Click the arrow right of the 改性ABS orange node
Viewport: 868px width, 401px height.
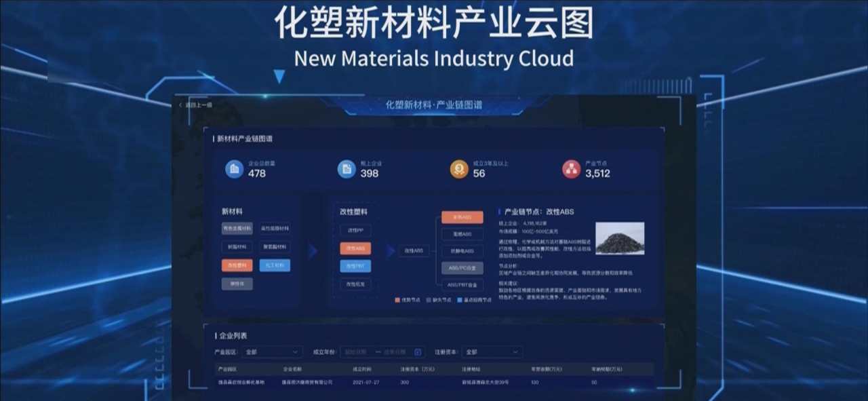coord(391,251)
